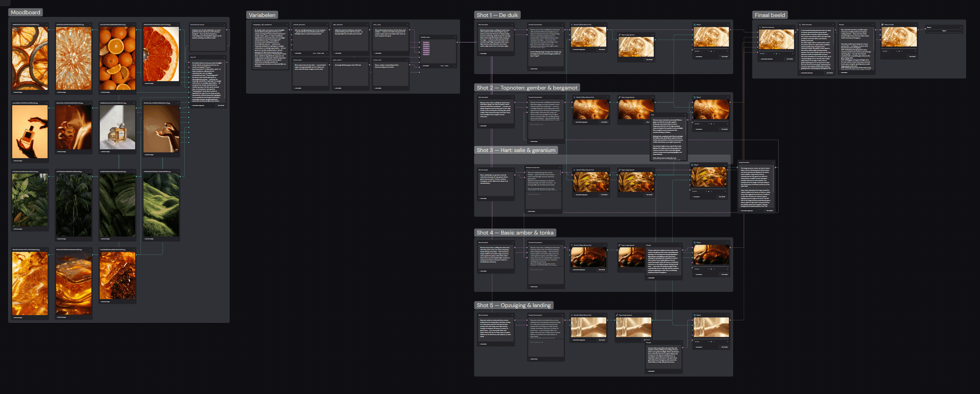Image resolution: width=980 pixels, height=394 pixels.
Task: Click the Video Concatenator icon in Finaal beeld
Action: click(x=760, y=27)
